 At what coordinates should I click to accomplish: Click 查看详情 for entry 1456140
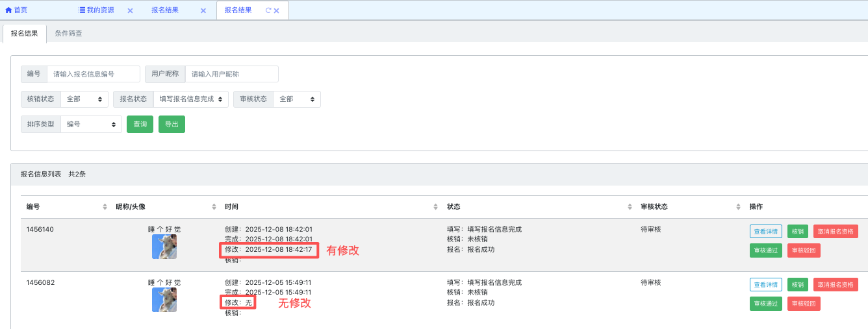[765, 231]
